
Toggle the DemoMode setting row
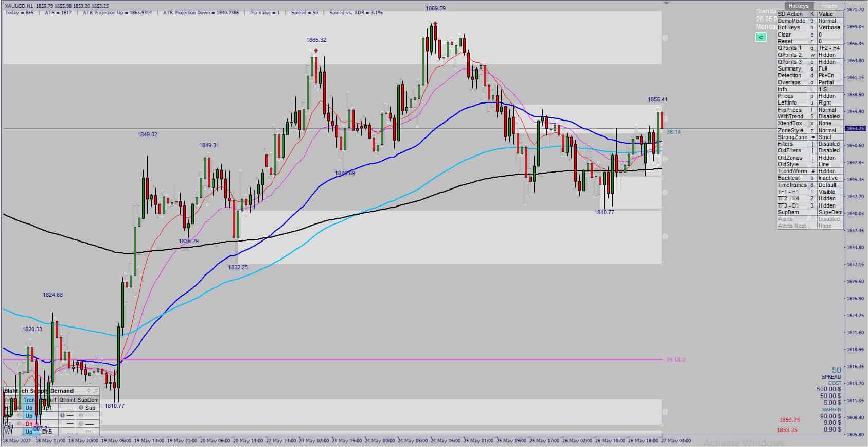click(x=810, y=21)
